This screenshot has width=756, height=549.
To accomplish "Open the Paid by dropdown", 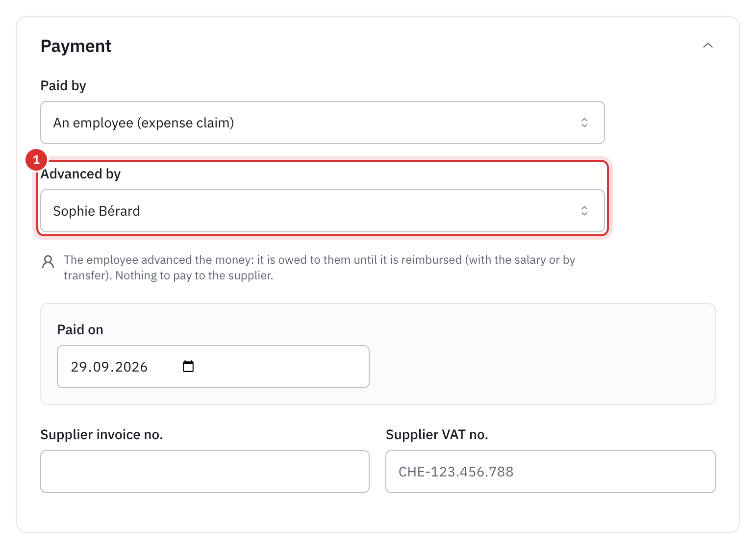I will (x=322, y=123).
